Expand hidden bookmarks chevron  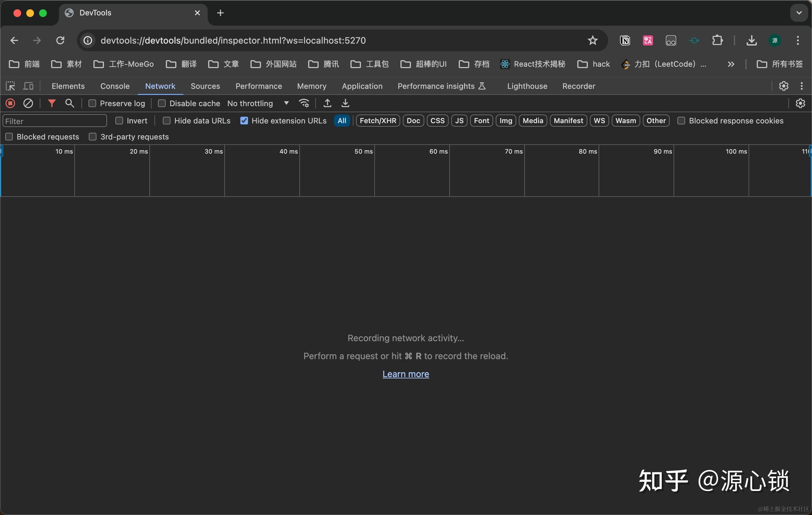(731, 64)
